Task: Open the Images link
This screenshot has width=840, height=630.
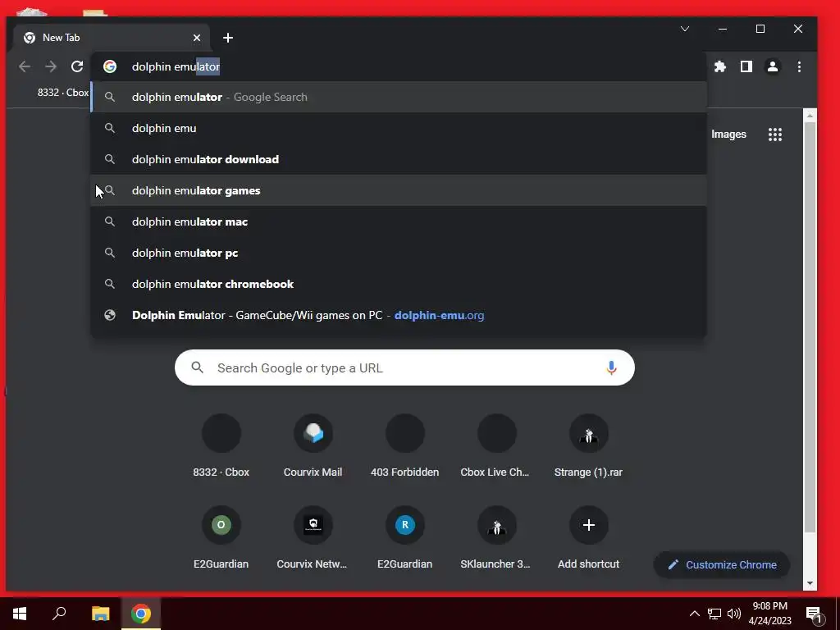Action: 728,135
